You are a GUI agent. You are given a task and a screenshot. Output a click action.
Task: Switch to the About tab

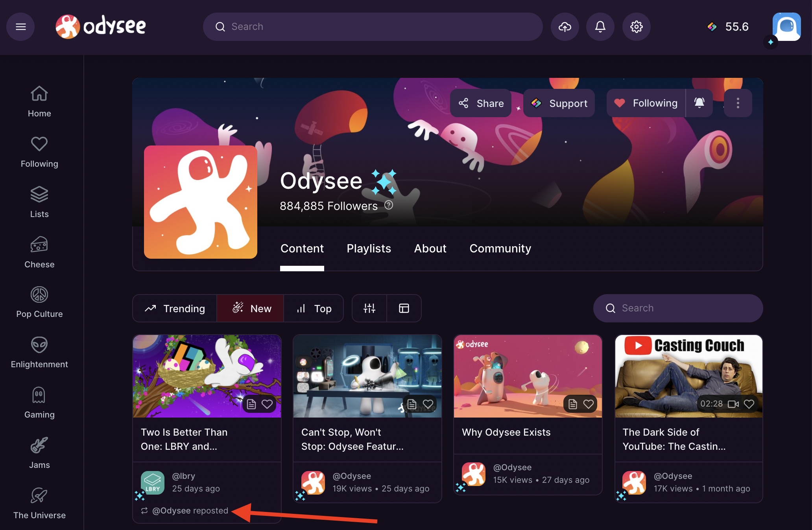coord(430,248)
